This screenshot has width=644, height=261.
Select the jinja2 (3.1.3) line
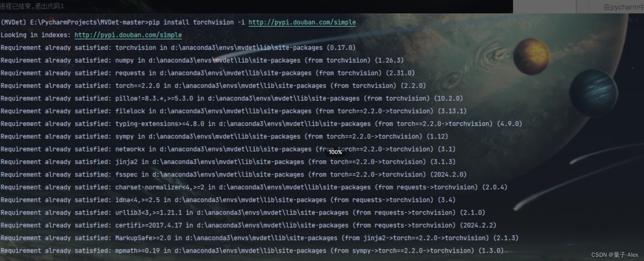pos(228,162)
